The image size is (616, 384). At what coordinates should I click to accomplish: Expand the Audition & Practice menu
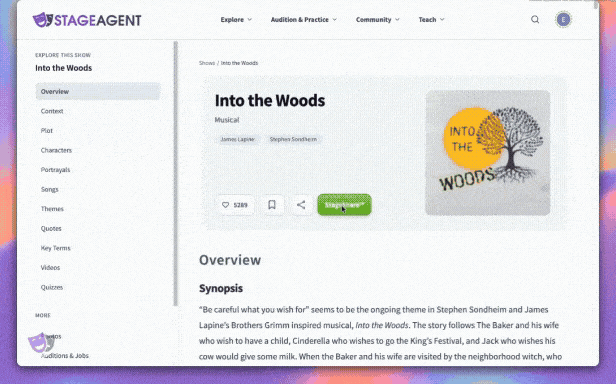point(304,19)
